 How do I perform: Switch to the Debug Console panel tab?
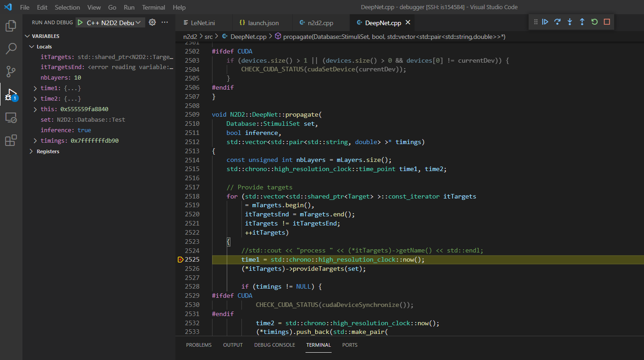coord(274,345)
